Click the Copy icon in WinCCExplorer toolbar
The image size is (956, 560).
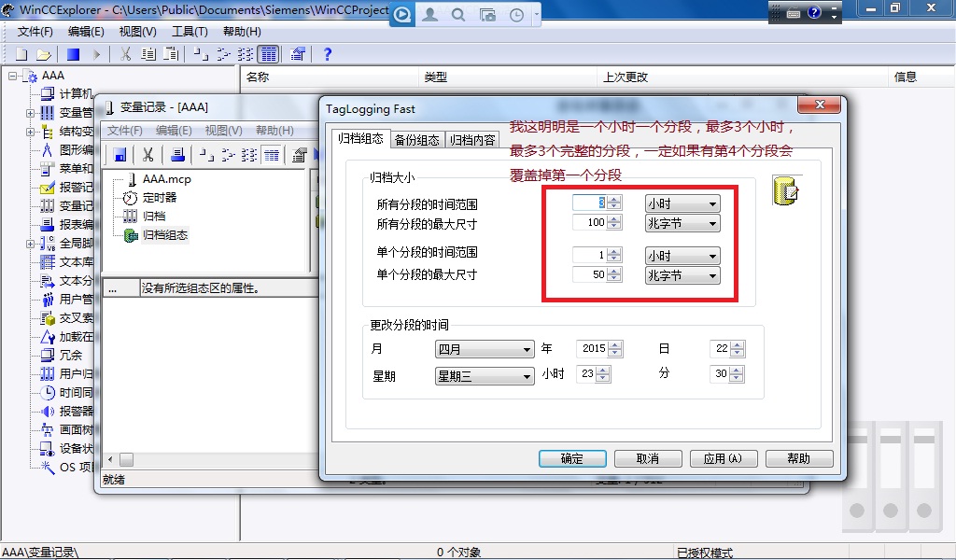[x=148, y=54]
